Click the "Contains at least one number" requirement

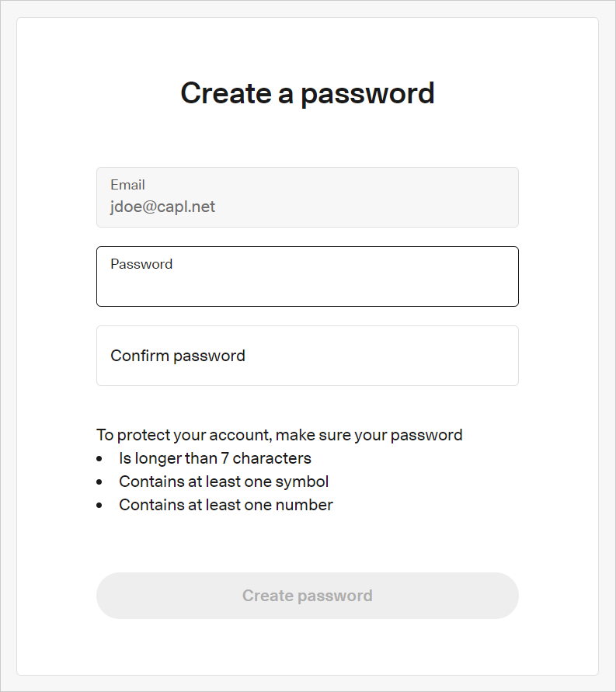225,505
